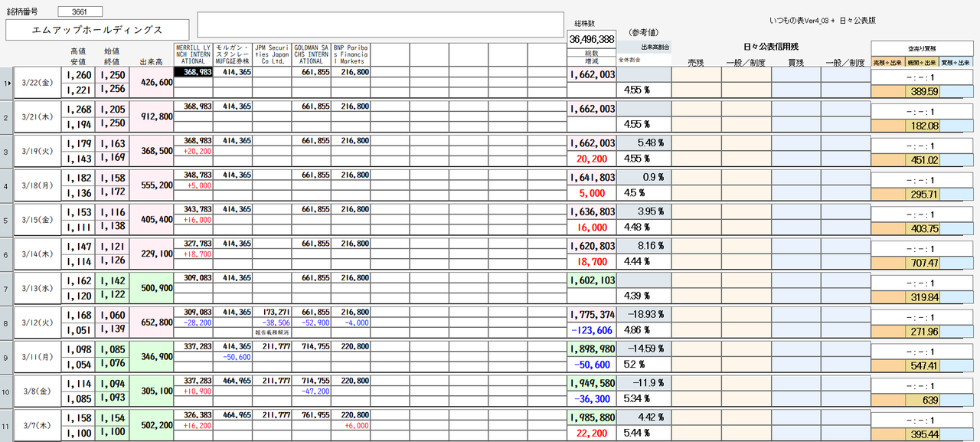Click the -18.93 % volume ratio cell
Image resolution: width=980 pixels, height=442 pixels.
click(x=644, y=314)
